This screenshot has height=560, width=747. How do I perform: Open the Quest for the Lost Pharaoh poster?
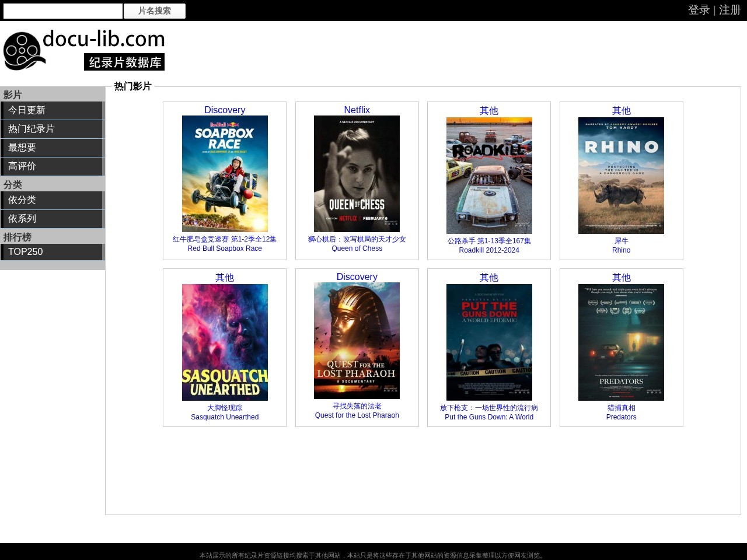(357, 341)
